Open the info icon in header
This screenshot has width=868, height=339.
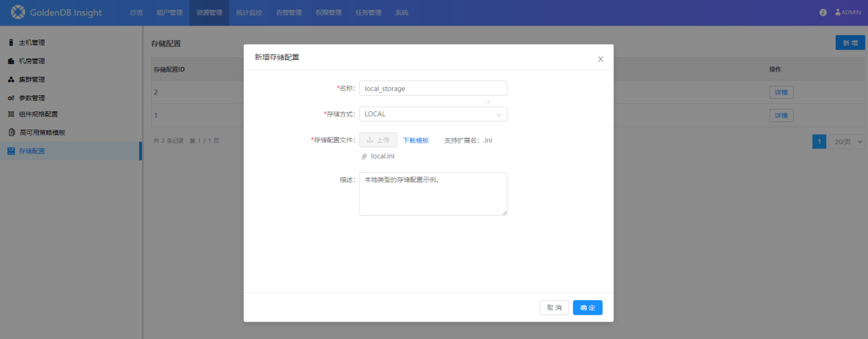[x=823, y=12]
